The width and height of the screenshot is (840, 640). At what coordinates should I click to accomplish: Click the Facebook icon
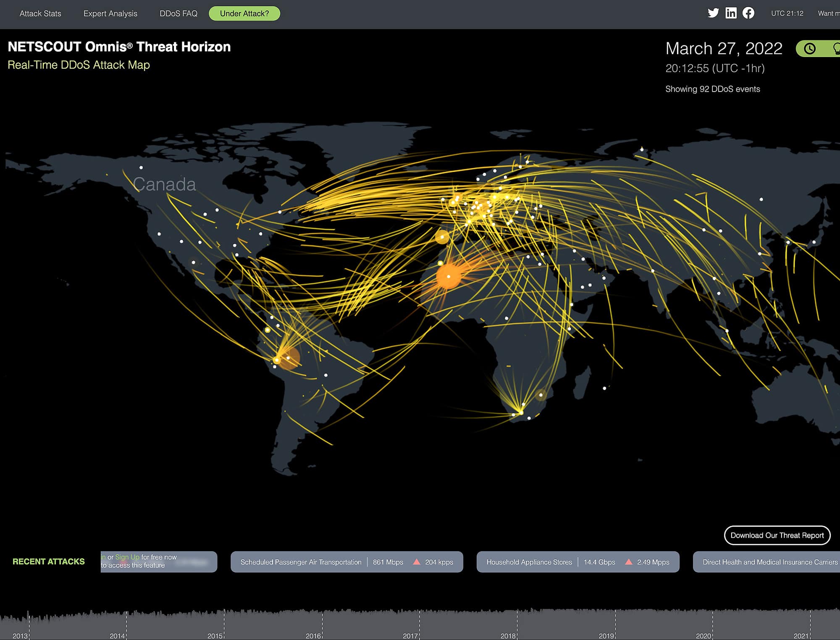pos(748,13)
